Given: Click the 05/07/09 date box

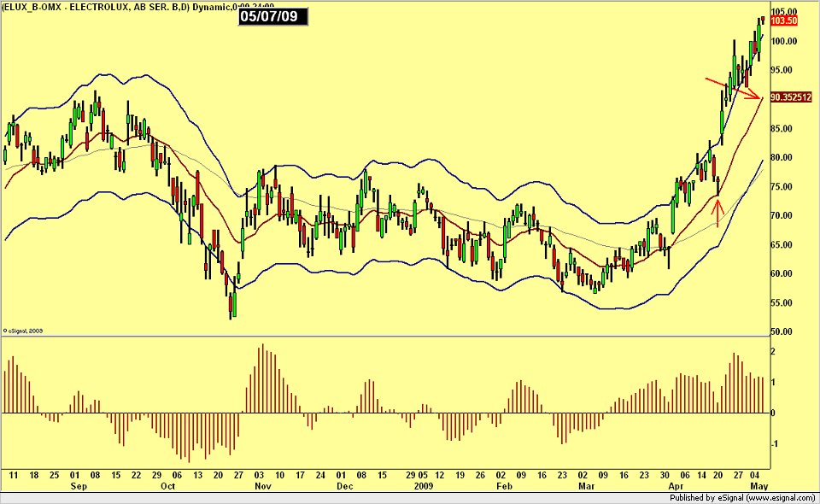Looking at the screenshot, I should [273, 16].
